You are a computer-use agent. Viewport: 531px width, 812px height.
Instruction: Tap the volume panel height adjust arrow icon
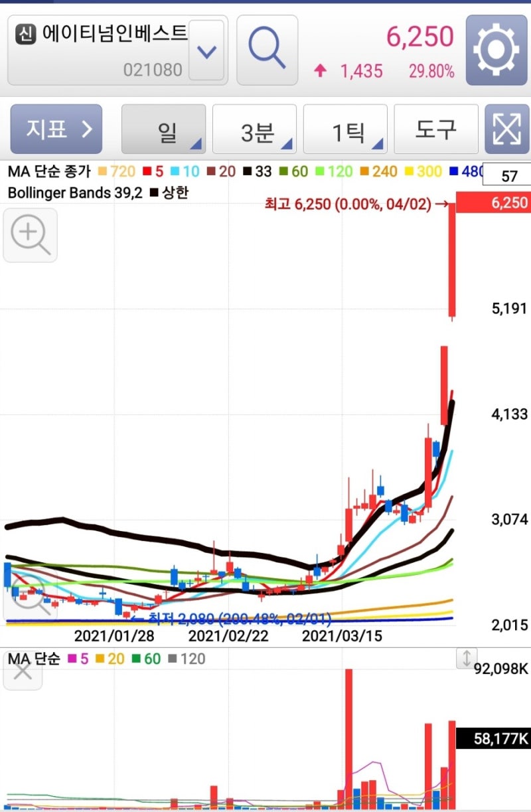(x=467, y=659)
